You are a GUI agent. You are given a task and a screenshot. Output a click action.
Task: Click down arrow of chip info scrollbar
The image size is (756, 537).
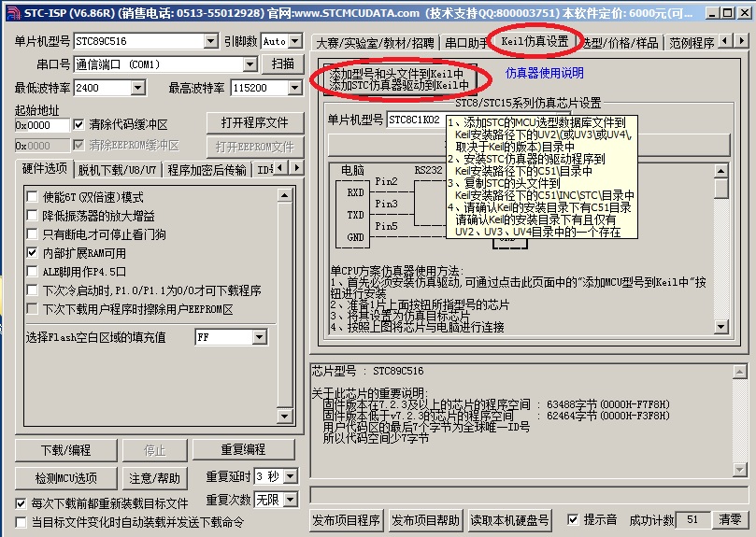(739, 469)
